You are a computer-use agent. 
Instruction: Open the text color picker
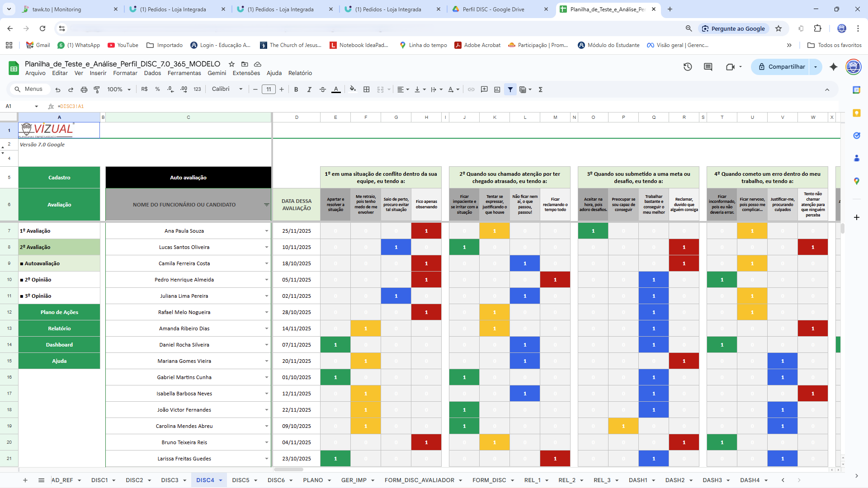tap(336, 89)
